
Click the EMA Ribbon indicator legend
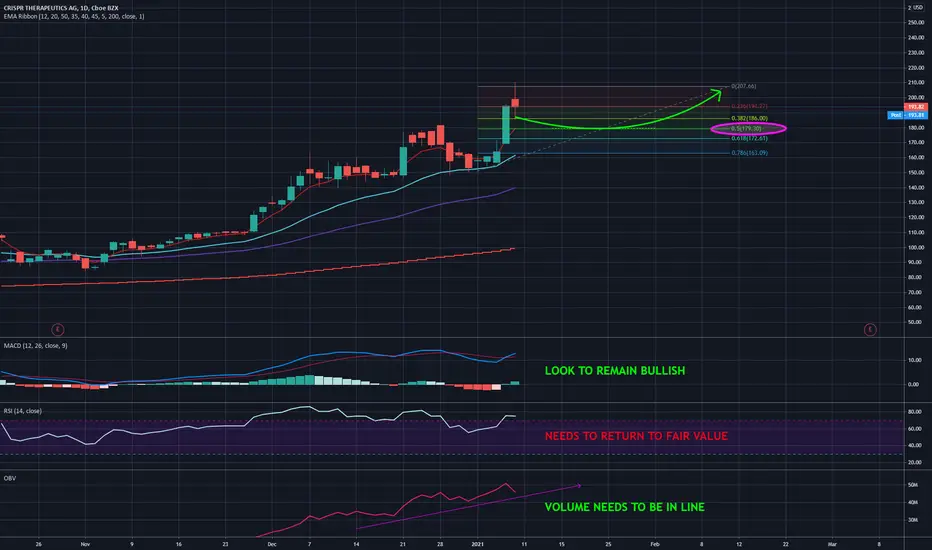(74, 17)
